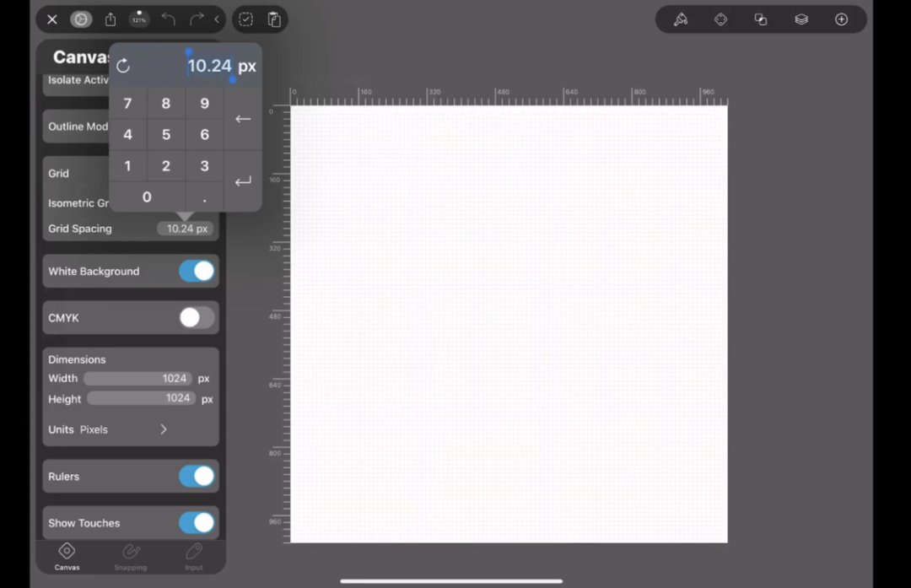Viewport: 911px width, 588px height.
Task: Tap the 480 mark on horizontal ruler
Action: (x=503, y=92)
